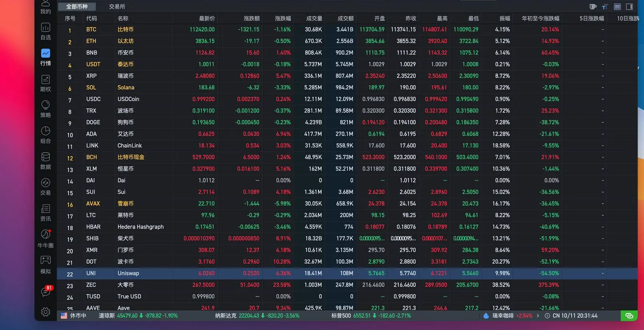
Task: Select the HBAR Hedera Hashgraph row
Action: tap(347, 227)
